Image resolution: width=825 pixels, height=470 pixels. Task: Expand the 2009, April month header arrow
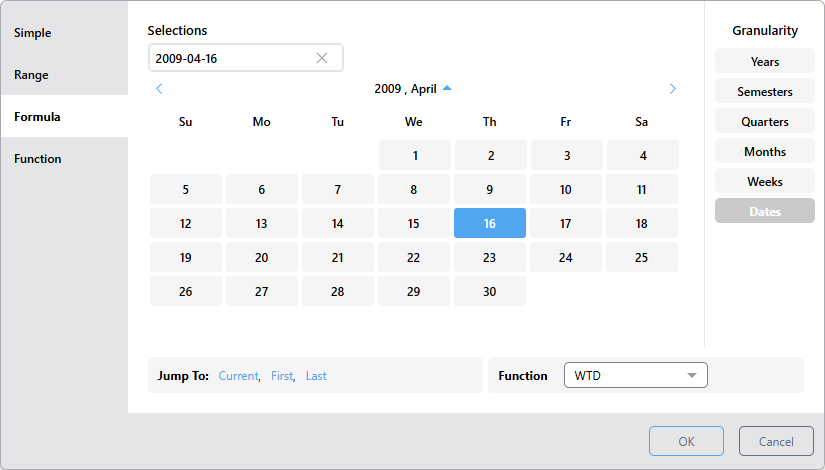(x=447, y=89)
